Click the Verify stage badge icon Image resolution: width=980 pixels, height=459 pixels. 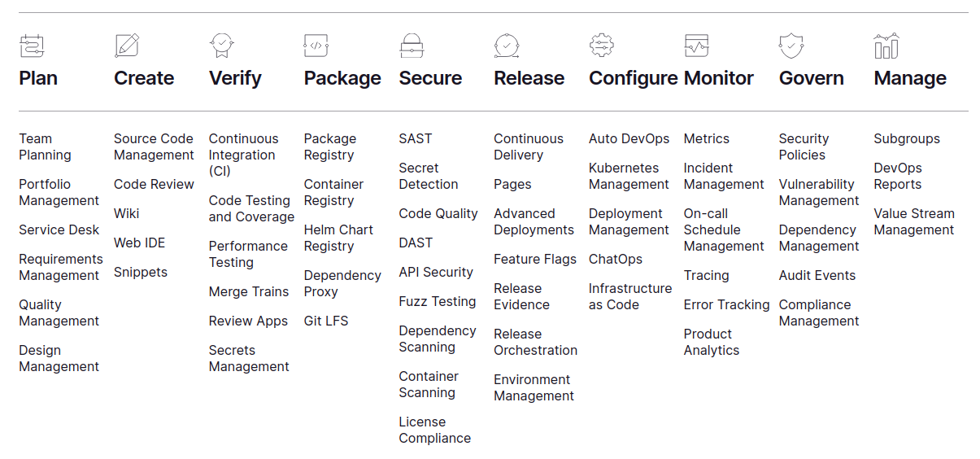click(222, 46)
